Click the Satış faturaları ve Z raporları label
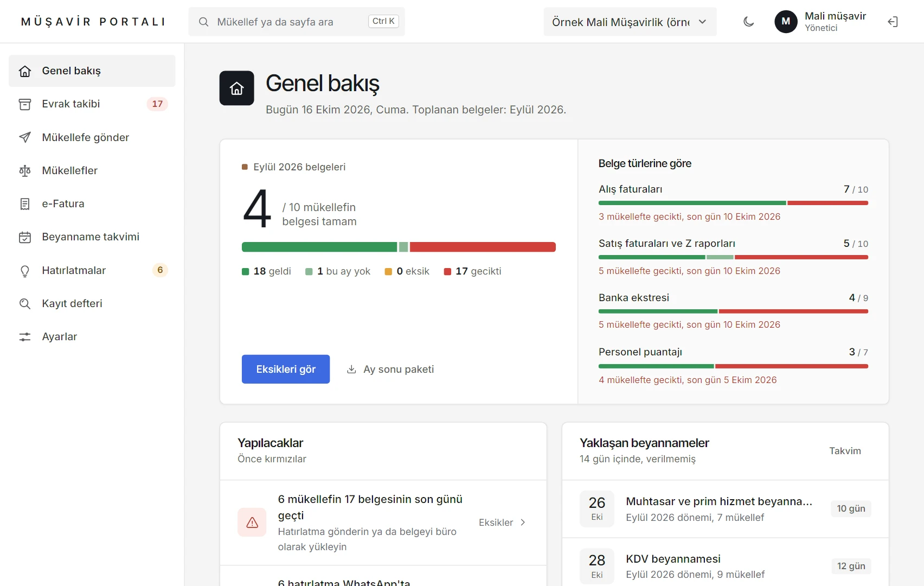Image resolution: width=924 pixels, height=586 pixels. (x=667, y=244)
